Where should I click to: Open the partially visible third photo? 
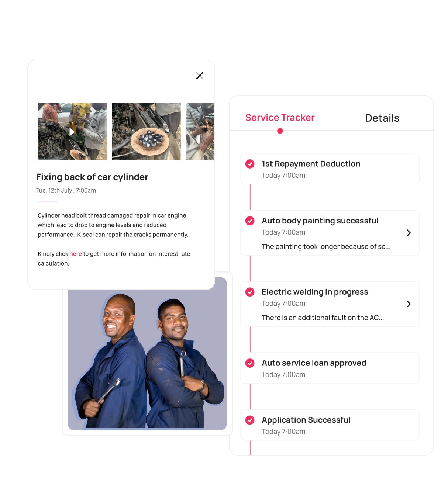[200, 132]
